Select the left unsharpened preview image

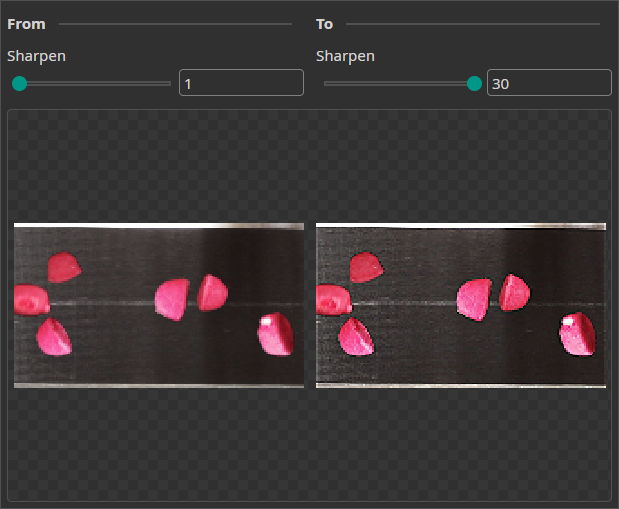(159, 305)
